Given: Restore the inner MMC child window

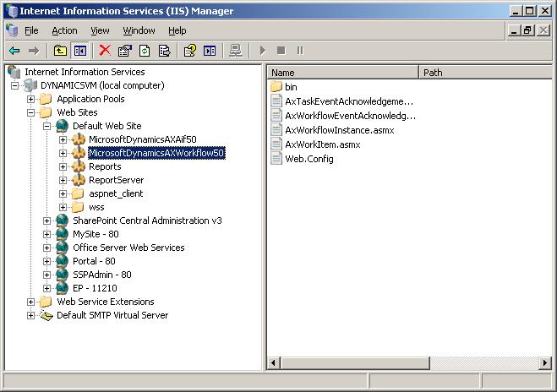Looking at the screenshot, I should (x=527, y=30).
